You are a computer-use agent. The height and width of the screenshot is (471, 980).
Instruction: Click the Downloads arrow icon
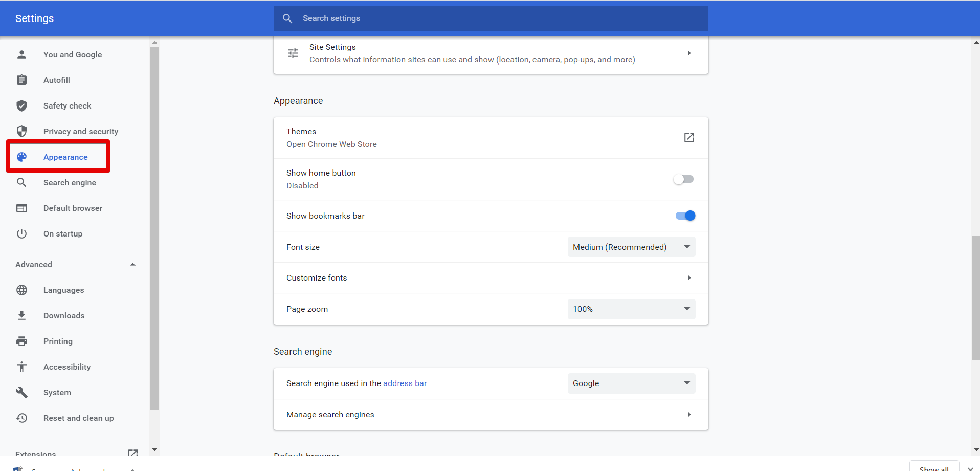pos(21,315)
